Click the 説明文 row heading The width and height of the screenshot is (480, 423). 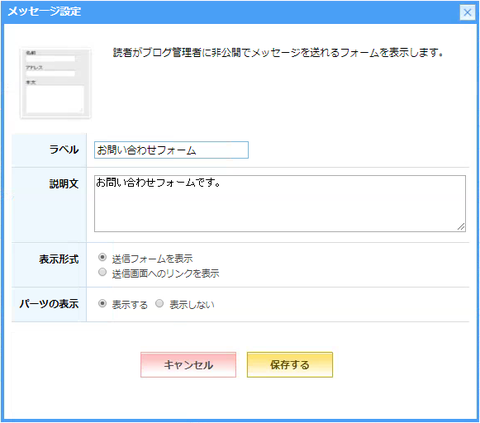(x=64, y=184)
